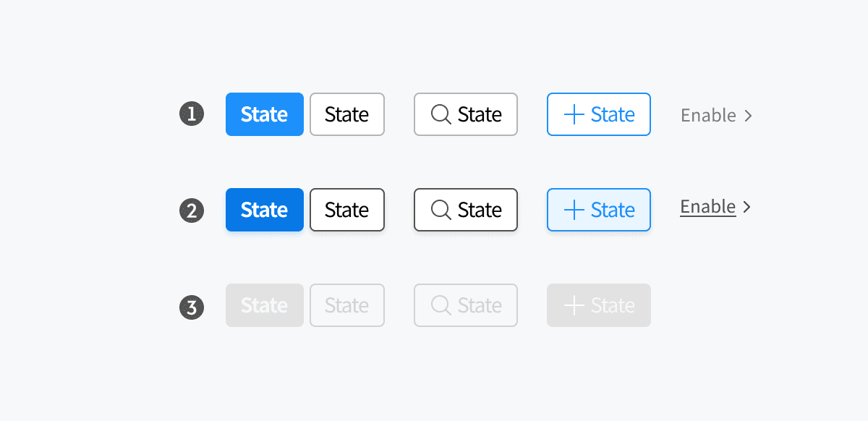Click the plus icon in row 2 light-blue button
Image resolution: width=868 pixels, height=421 pixels.
574,210
